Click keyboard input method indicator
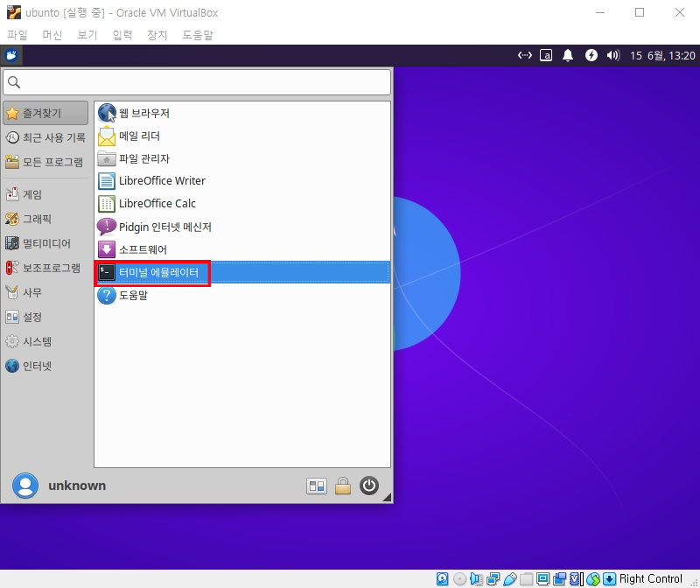This screenshot has height=588, width=700. [x=546, y=55]
